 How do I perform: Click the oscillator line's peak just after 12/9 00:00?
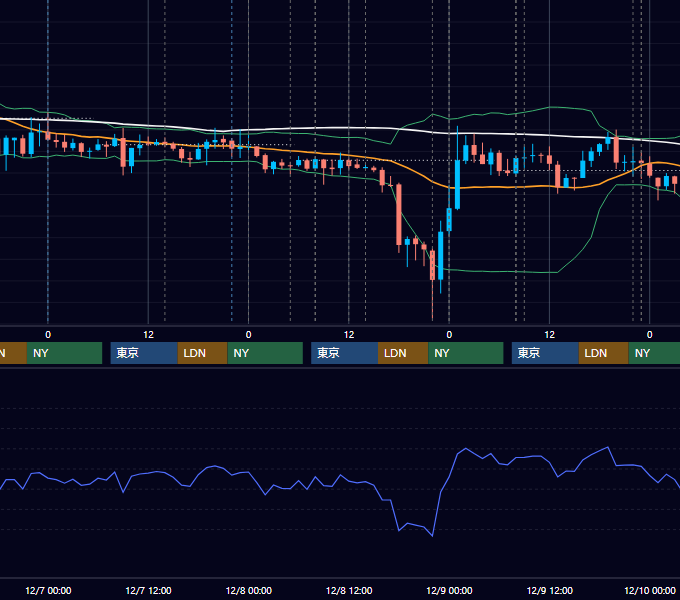point(466,449)
